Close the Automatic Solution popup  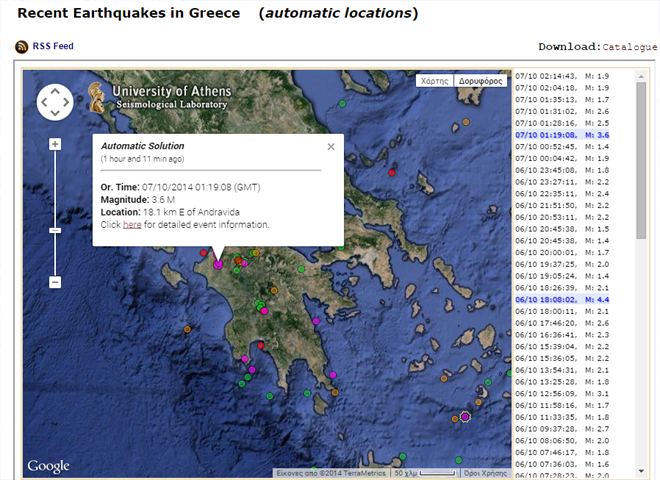[331, 147]
